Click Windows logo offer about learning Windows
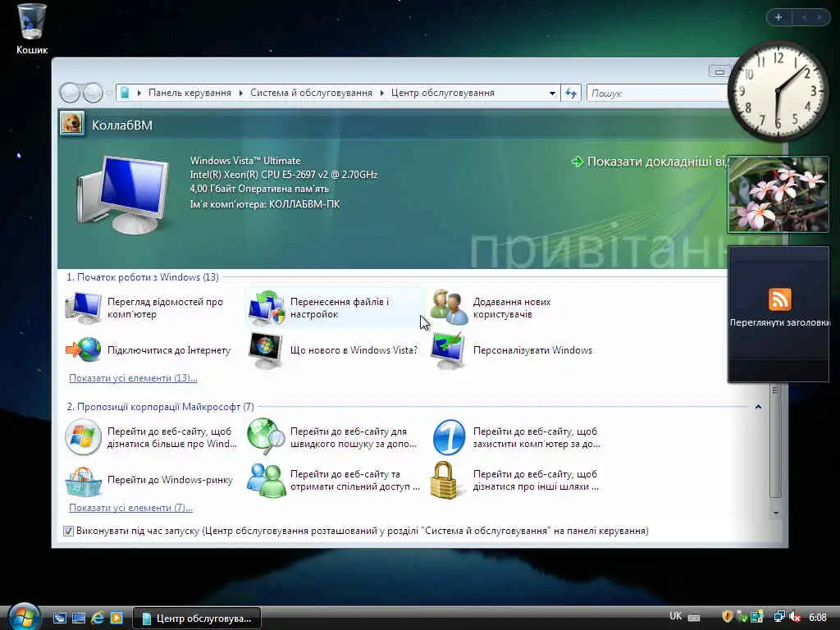 point(83,437)
